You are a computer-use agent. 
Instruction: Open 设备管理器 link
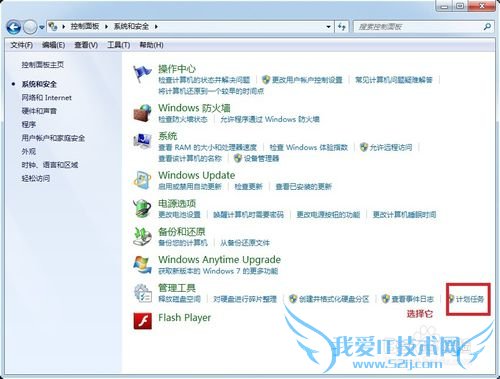pos(261,158)
